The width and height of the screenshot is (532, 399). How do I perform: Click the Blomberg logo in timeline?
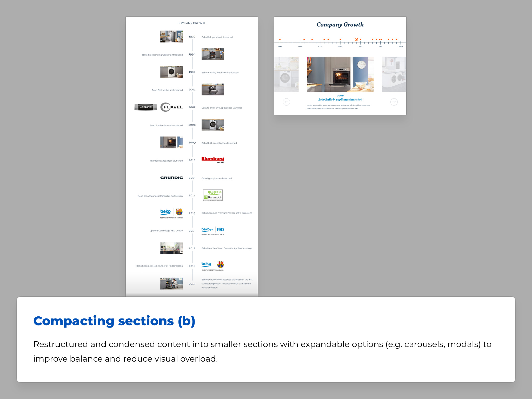(x=212, y=159)
